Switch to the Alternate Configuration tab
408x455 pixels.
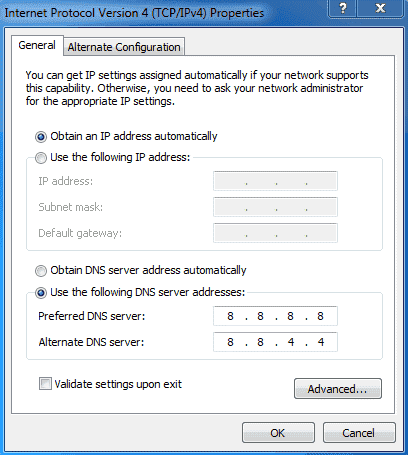tap(124, 47)
